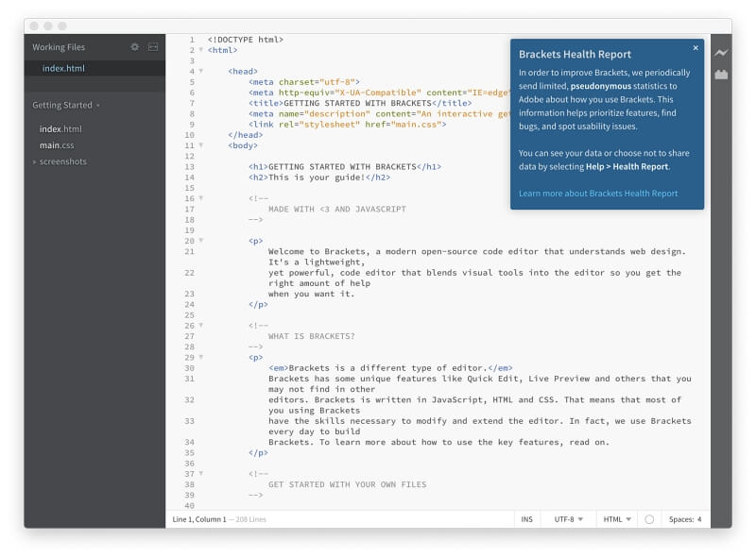The height and width of the screenshot is (558, 756).
Task: Split the editor view icon
Action: coord(153,47)
